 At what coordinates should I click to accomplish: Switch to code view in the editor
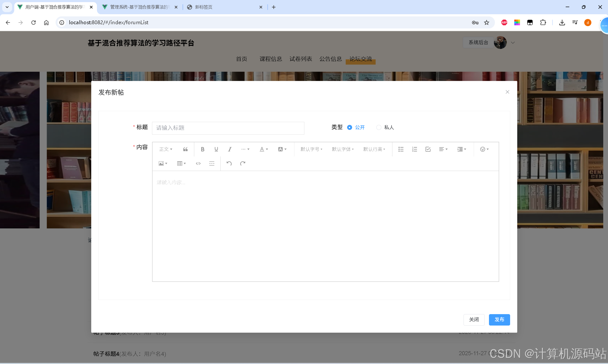[198, 163]
